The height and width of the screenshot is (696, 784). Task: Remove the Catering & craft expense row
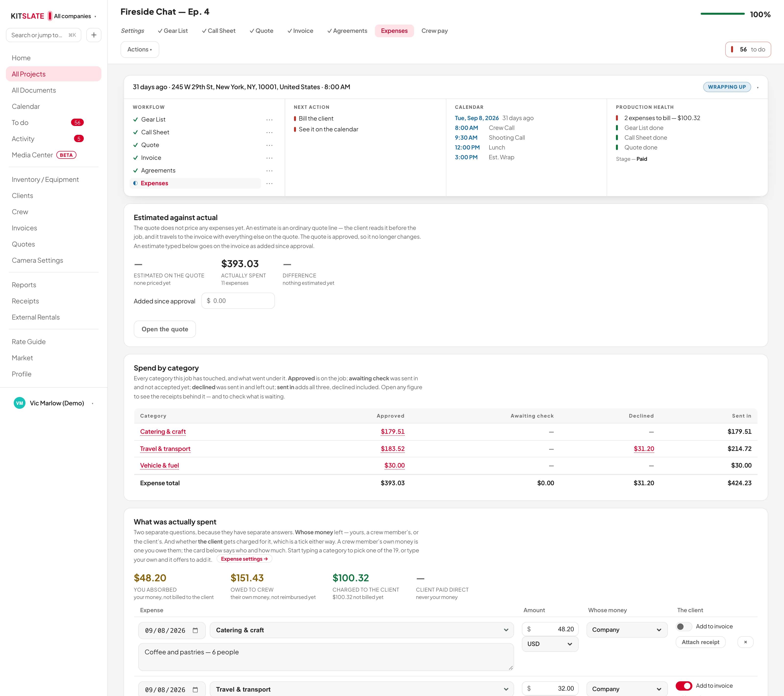pos(745,642)
